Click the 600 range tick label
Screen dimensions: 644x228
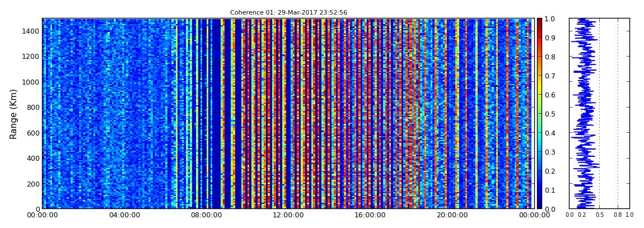(x=34, y=133)
